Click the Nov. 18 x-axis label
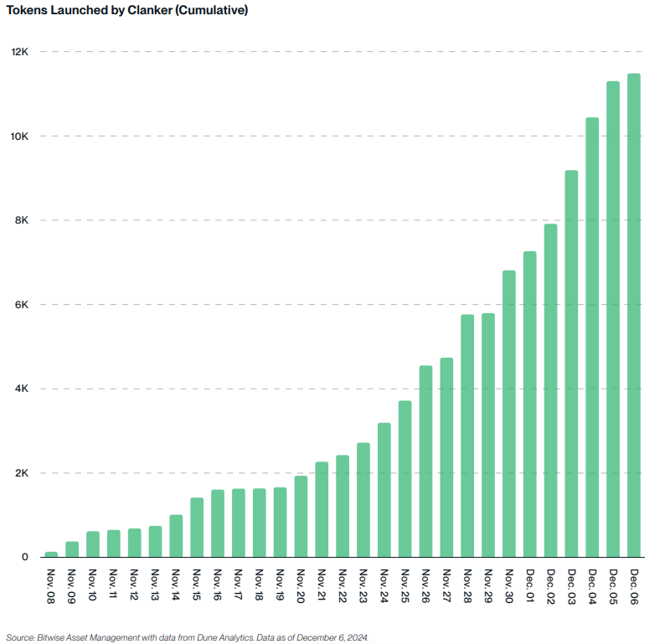670x644 pixels. pos(260,585)
